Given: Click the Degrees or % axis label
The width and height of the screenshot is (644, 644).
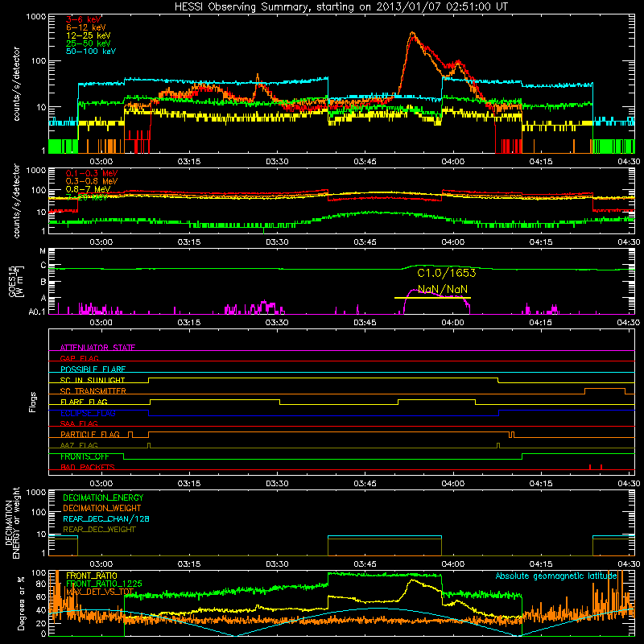Looking at the screenshot, I should tap(21, 603).
